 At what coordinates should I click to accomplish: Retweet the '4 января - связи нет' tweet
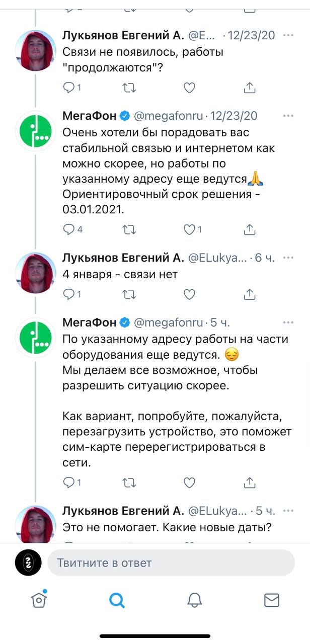click(x=129, y=293)
